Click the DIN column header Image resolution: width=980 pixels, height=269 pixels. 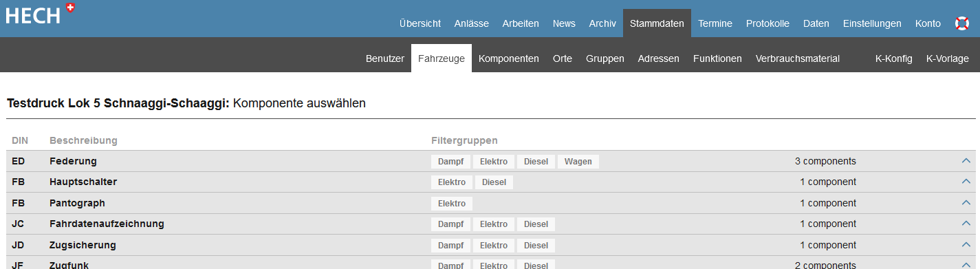click(x=20, y=140)
